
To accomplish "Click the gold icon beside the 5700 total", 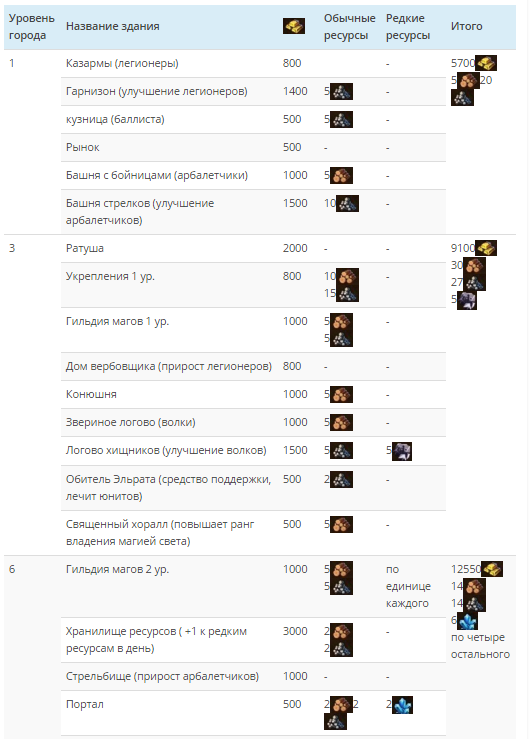I will [486, 63].
